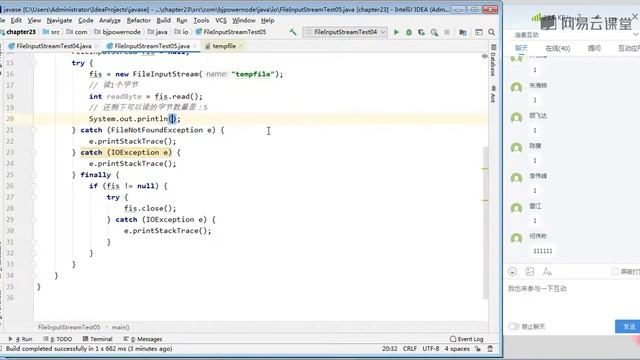Image resolution: width=640 pixels, height=360 pixels.
Task: Collapse the if block fold marker at line 26
Action: tap(34, 186)
